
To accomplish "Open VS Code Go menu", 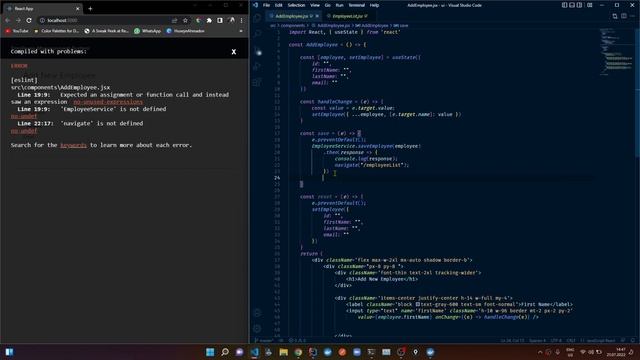I will [x=328, y=5].
